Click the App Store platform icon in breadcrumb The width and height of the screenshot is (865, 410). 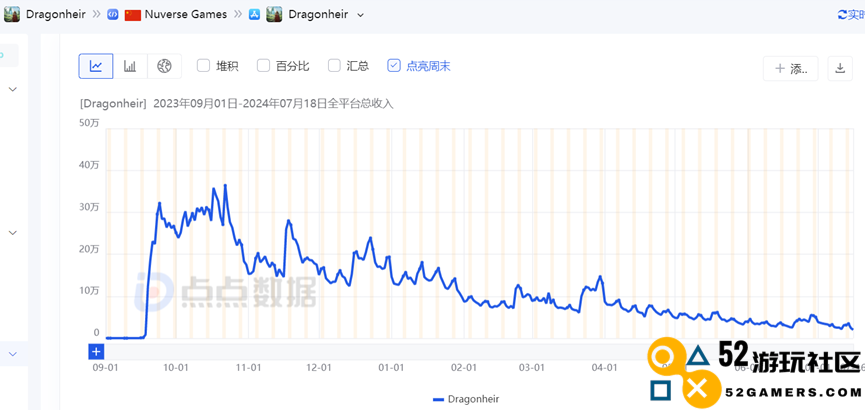click(253, 15)
